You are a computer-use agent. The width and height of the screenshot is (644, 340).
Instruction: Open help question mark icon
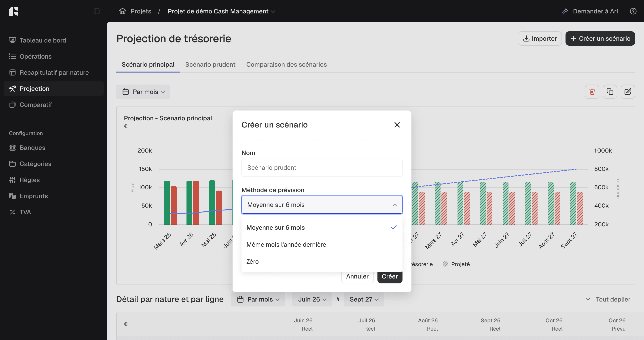[633, 11]
